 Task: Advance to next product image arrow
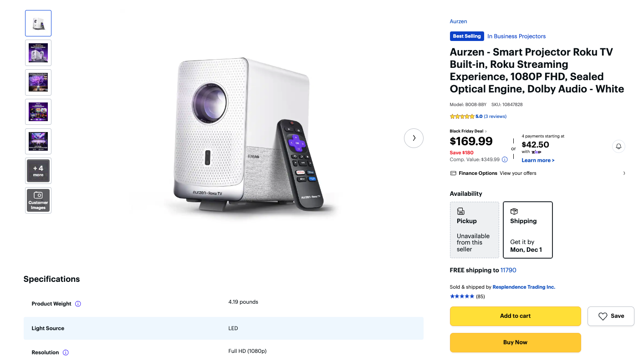click(x=414, y=138)
